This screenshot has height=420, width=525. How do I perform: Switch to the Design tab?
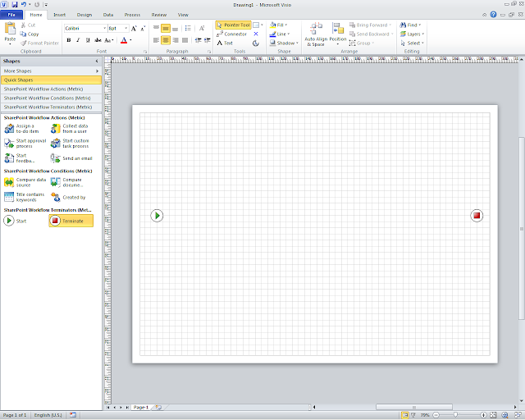pyautogui.click(x=84, y=15)
